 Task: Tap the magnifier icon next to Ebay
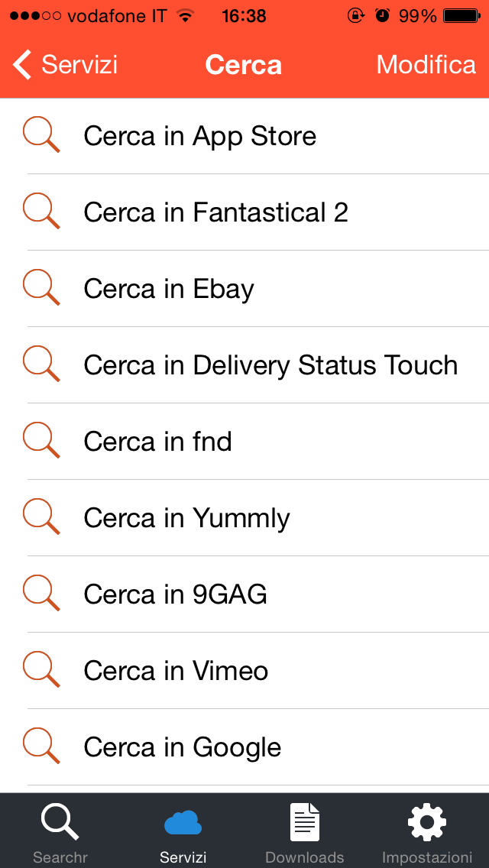click(x=41, y=288)
